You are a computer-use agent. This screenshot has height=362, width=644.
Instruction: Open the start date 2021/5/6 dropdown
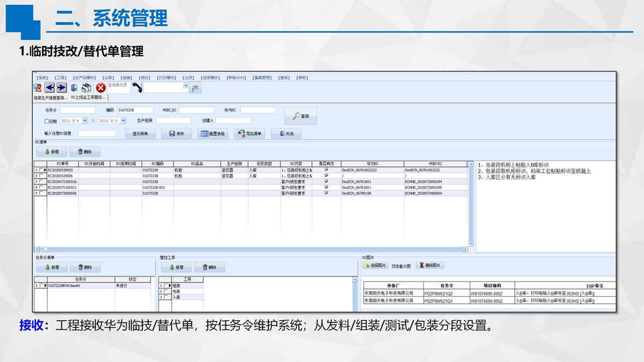pos(85,121)
